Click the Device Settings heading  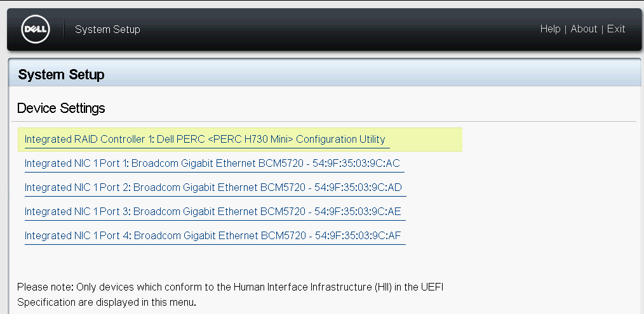[x=61, y=108]
